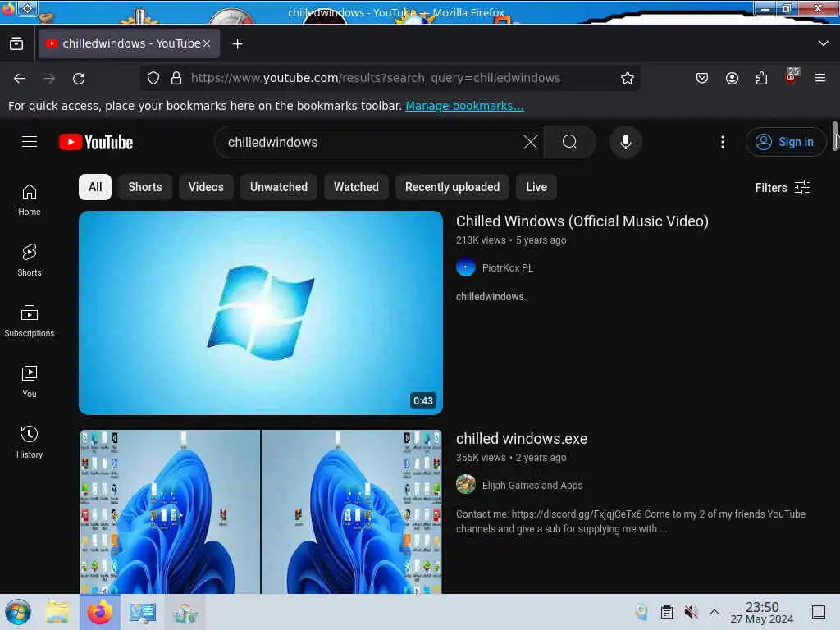View site info via the padlock icon
The height and width of the screenshot is (630, 840).
(176, 78)
